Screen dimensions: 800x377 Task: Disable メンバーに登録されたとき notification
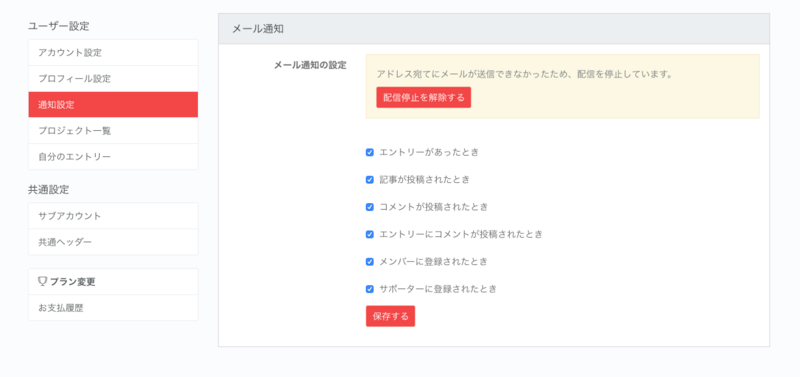click(370, 262)
